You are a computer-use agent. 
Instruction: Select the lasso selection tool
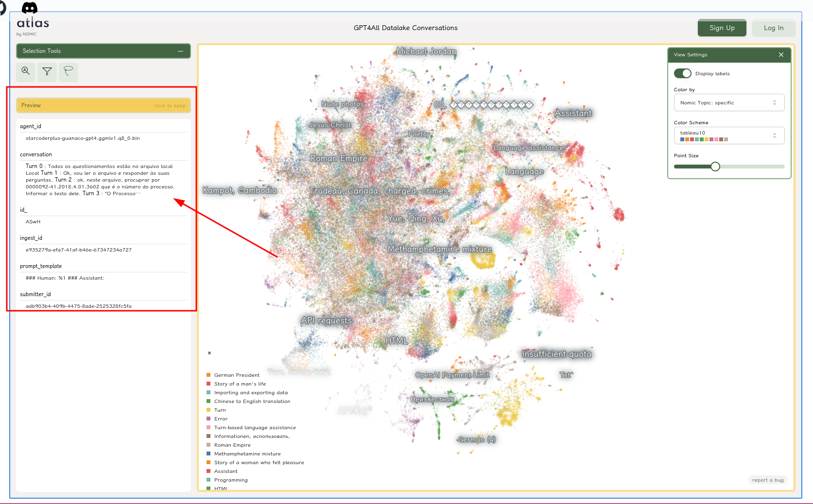tap(69, 72)
